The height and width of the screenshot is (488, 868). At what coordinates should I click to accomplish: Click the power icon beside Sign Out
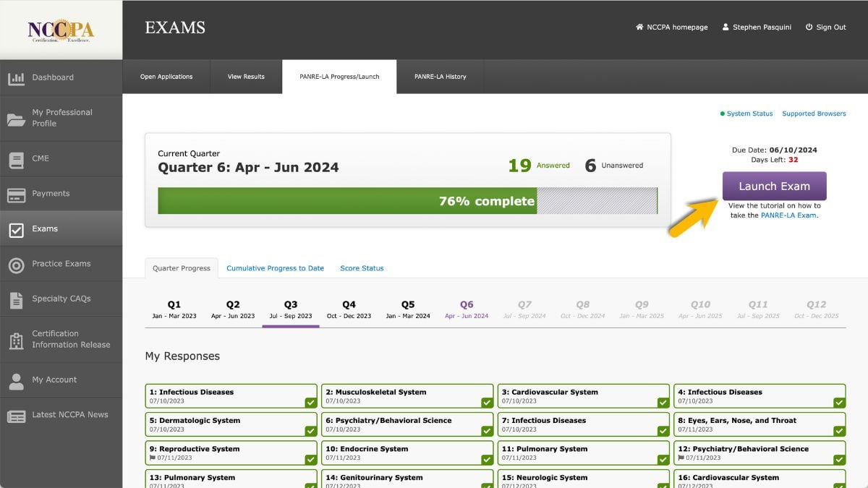tap(808, 27)
